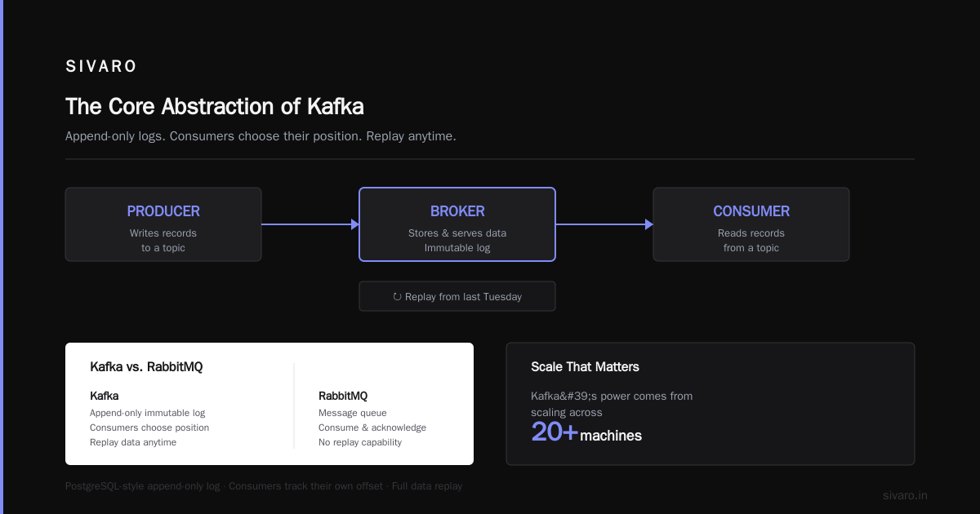
Task: Click the '20+' figure
Action: click(x=555, y=432)
